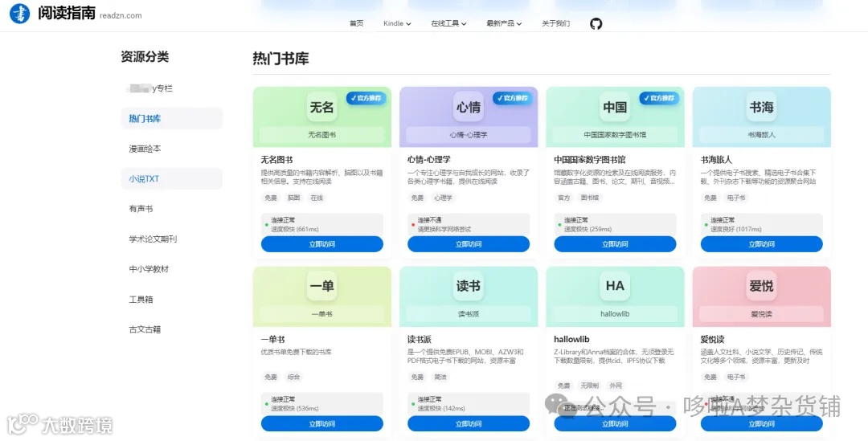Click 一单书 connection status (536ms)
This screenshot has width=868, height=441.
322,404
